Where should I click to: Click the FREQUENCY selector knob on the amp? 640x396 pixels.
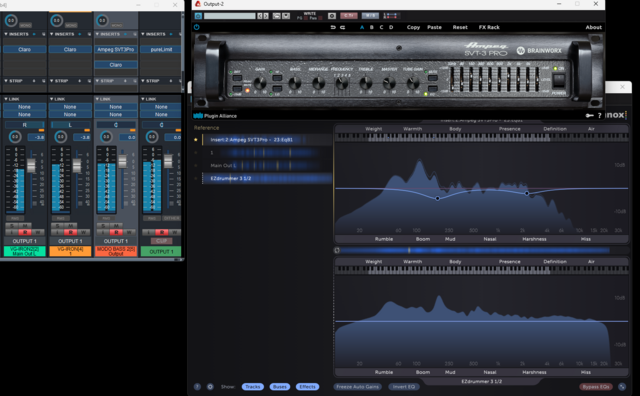pos(342,83)
